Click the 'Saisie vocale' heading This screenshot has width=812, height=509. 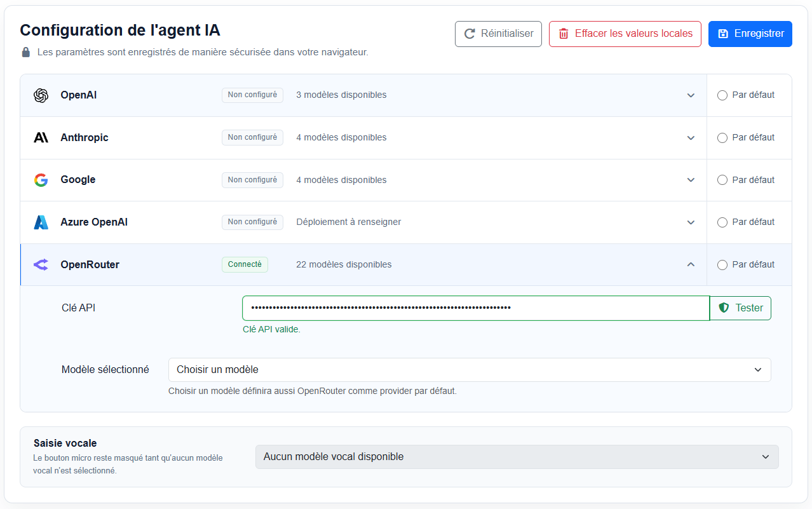click(x=65, y=443)
